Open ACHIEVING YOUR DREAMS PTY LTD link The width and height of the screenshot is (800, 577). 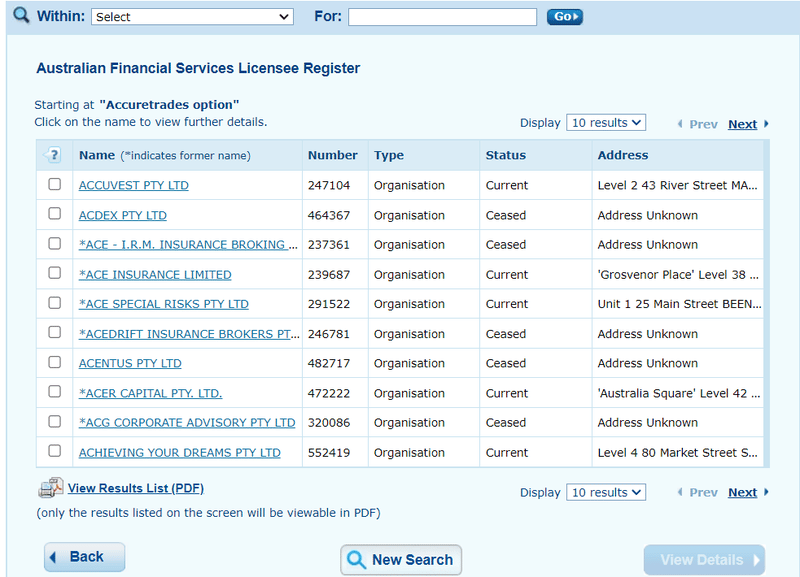coord(180,453)
